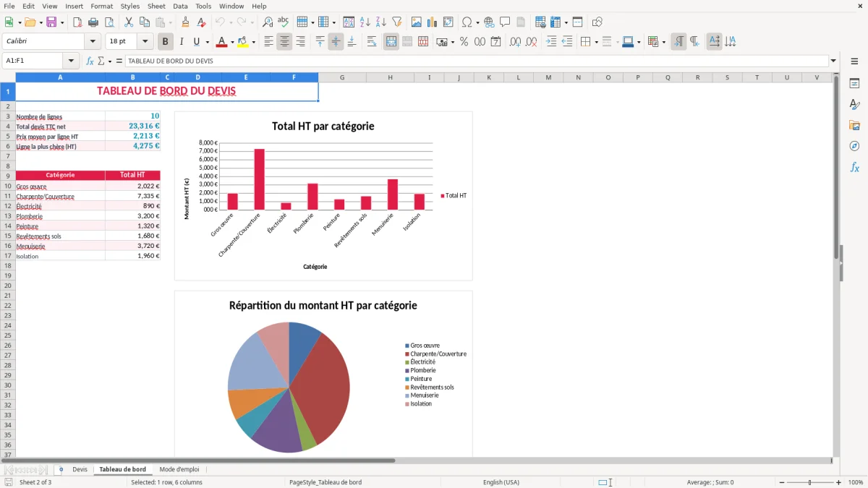
Task: Click the Print icon
Action: coord(93,22)
